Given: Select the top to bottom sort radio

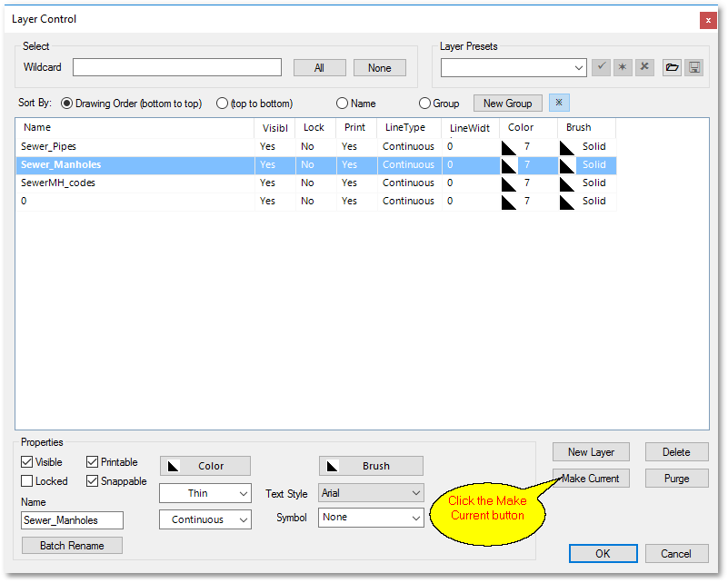Looking at the screenshot, I should tap(222, 103).
